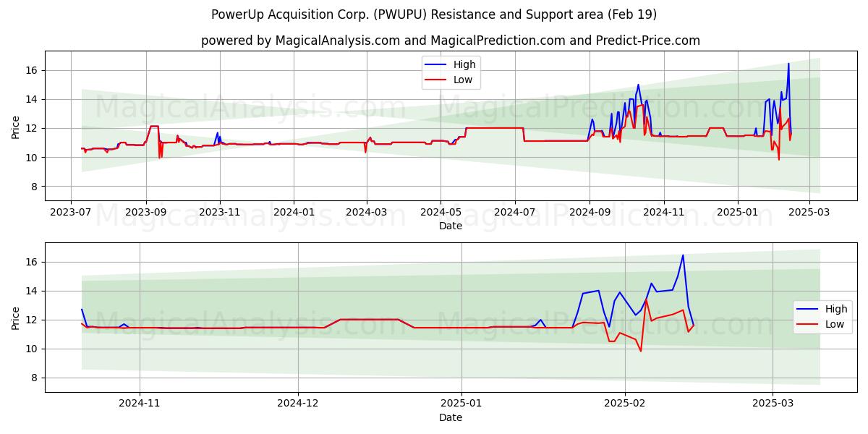Click the '2025-01' tick label on the top chart

click(x=737, y=212)
